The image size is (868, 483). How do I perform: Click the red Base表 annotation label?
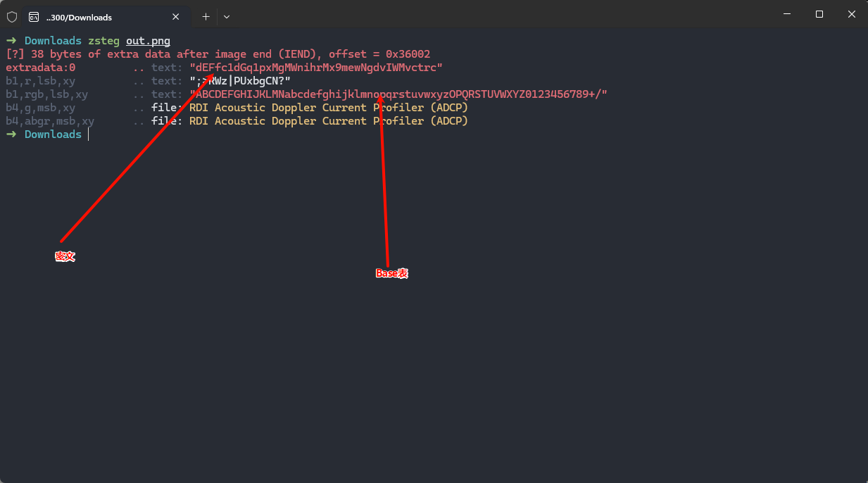[x=391, y=273]
